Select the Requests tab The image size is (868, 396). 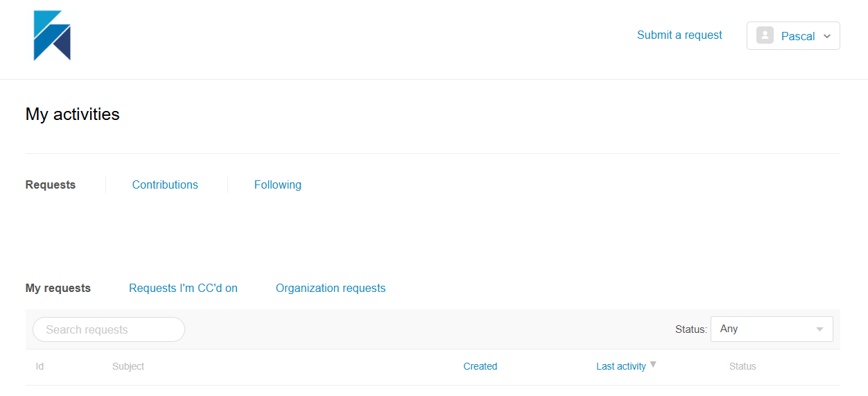(51, 185)
